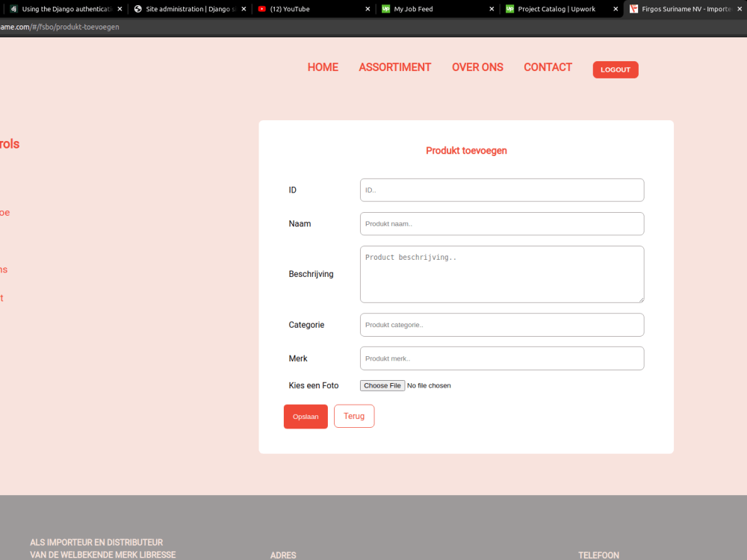Click the Kies een Foto label
Image resolution: width=747 pixels, height=560 pixels.
tap(313, 386)
